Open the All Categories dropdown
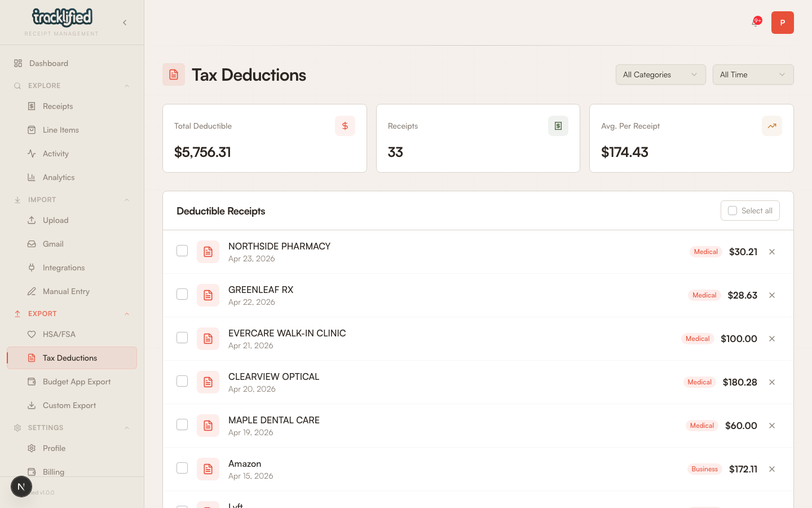 point(660,75)
